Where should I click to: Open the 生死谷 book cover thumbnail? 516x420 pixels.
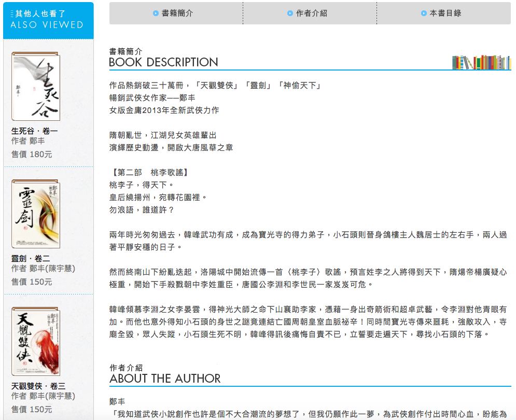36,86
